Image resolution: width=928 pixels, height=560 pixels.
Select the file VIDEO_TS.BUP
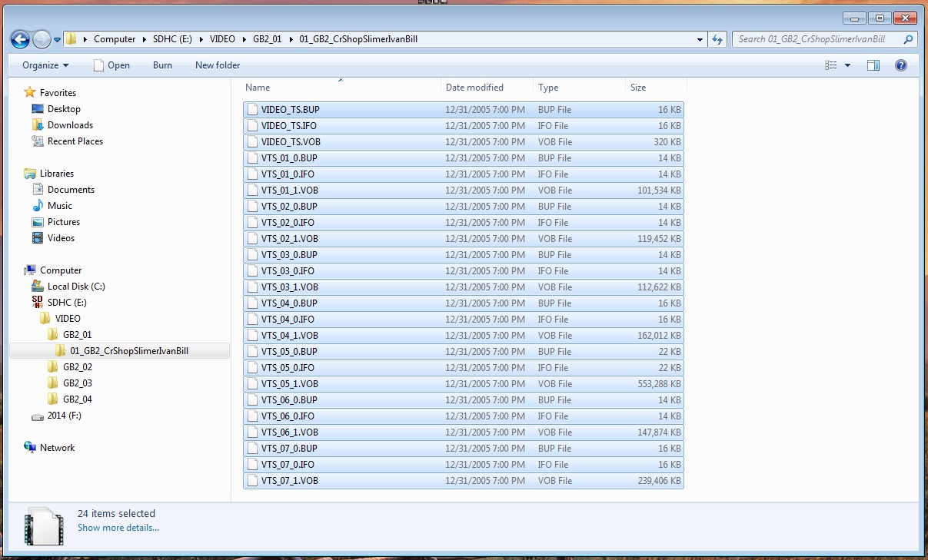click(x=463, y=110)
